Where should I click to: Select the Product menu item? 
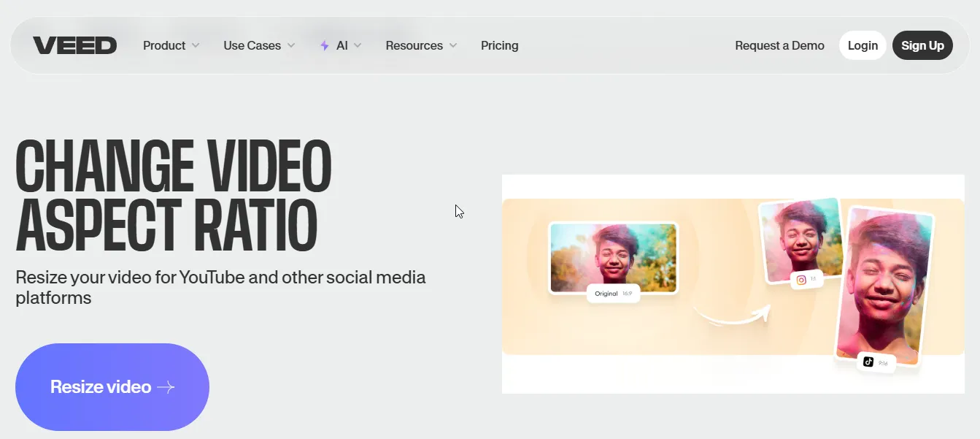click(164, 45)
